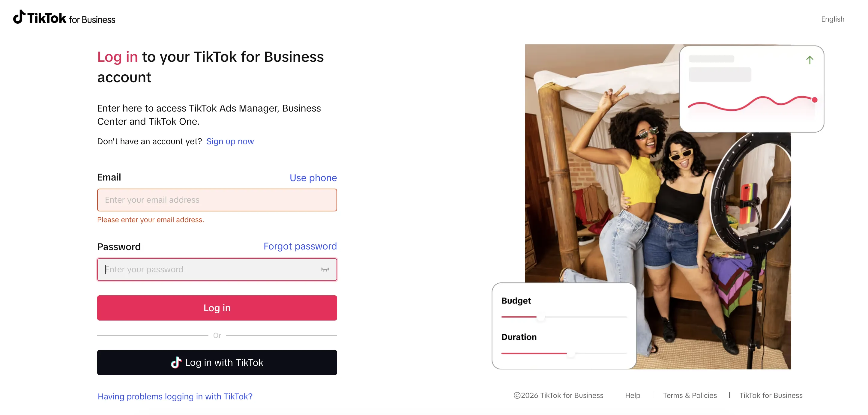
Task: Click the Sign up now link
Action: [230, 142]
